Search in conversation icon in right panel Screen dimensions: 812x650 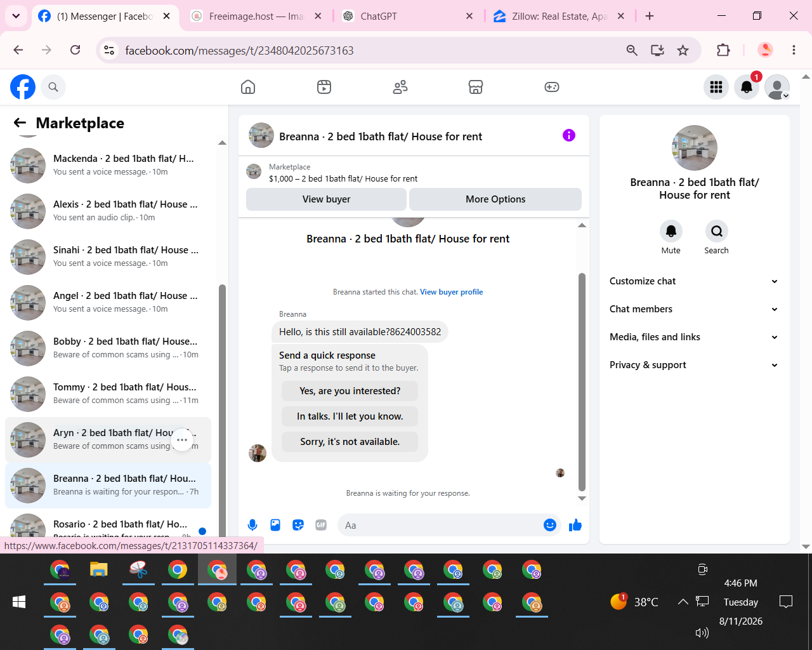(x=717, y=231)
